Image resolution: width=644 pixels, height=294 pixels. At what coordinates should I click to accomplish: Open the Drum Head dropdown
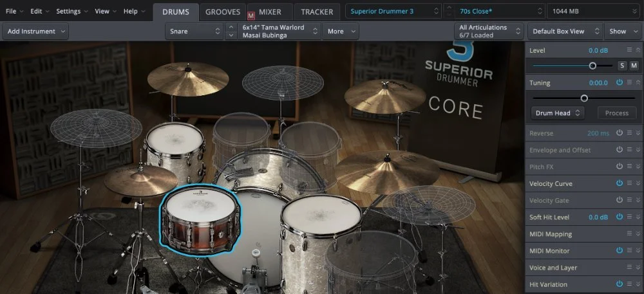[x=557, y=113]
